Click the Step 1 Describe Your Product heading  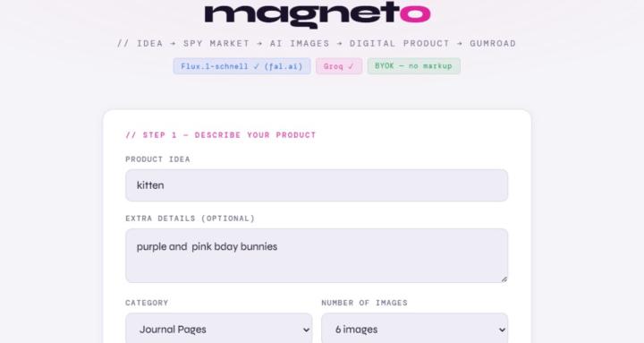pyautogui.click(x=221, y=135)
